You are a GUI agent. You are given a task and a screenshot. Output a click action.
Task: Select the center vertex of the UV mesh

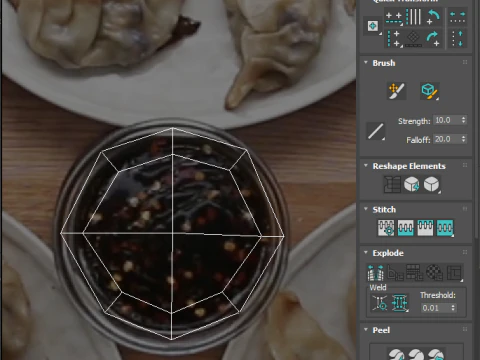[172, 233]
